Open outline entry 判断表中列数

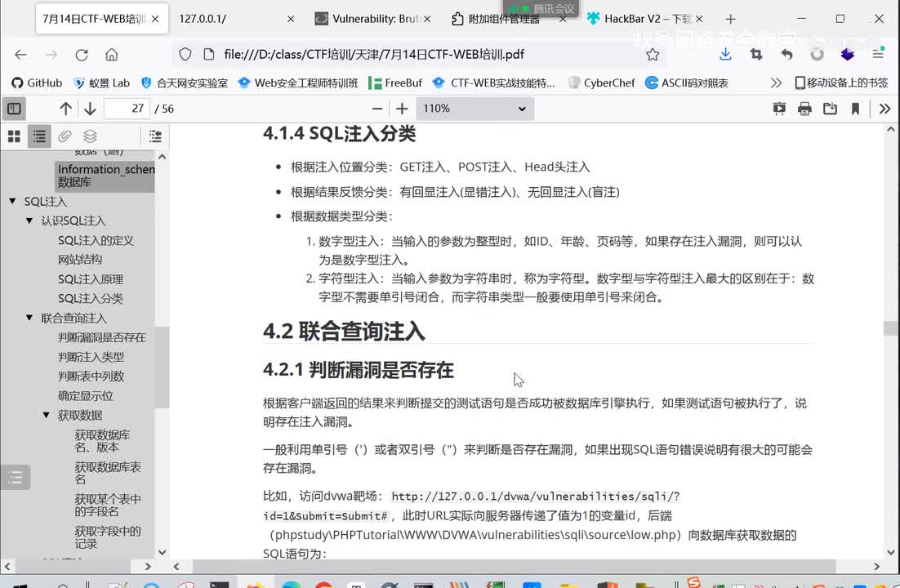[x=91, y=376]
